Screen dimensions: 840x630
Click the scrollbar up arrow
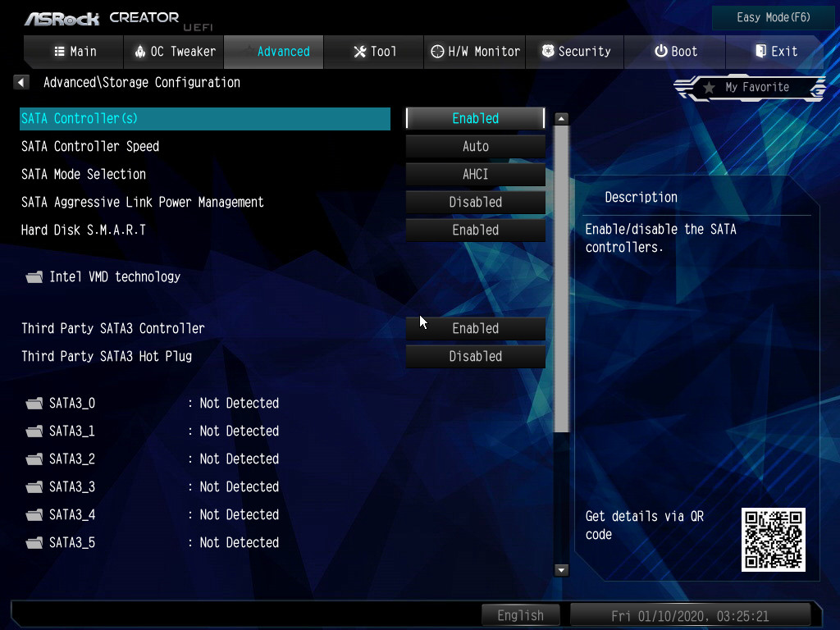point(562,119)
